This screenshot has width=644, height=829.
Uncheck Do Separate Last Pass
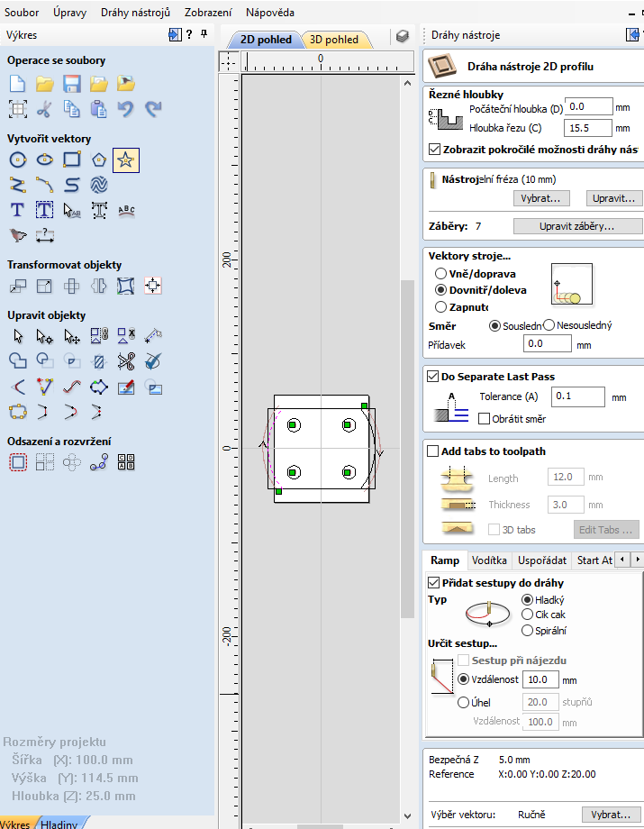(x=433, y=377)
